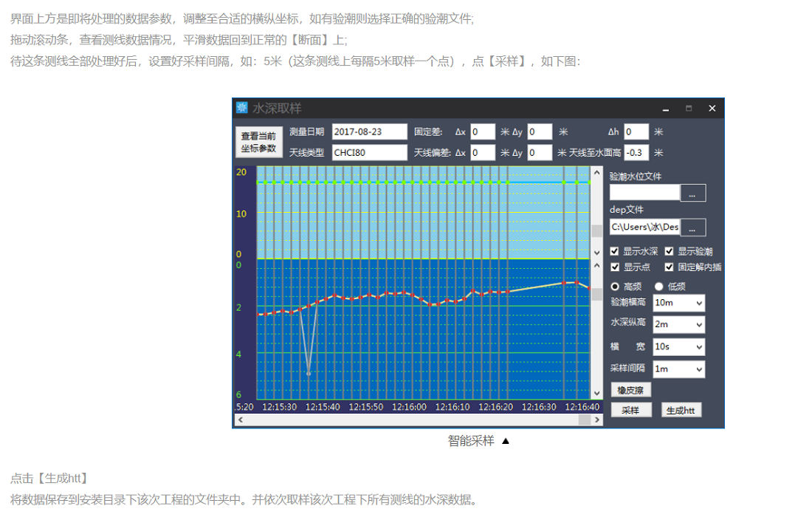
Task: Select the 橡皮擦 eraser button
Action: tap(631, 390)
